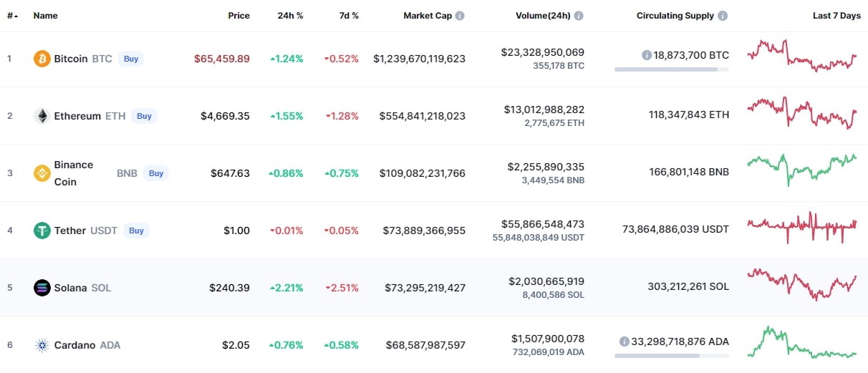The height and width of the screenshot is (373, 868).
Task: Click Bitcoin 24h change 1.24%
Action: 287,59
